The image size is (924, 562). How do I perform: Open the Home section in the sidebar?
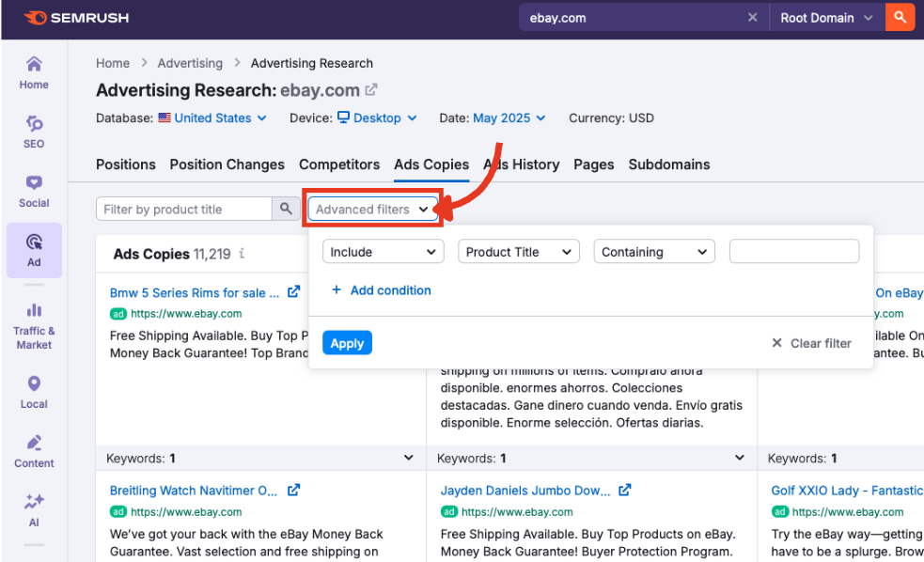point(33,71)
